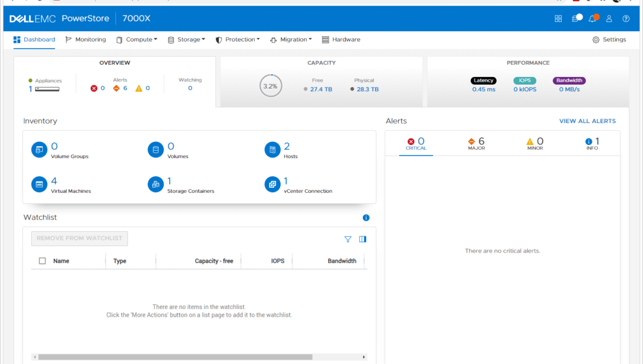The image size is (643, 364).
Task: Open the Volumes count link
Action: pos(170,146)
